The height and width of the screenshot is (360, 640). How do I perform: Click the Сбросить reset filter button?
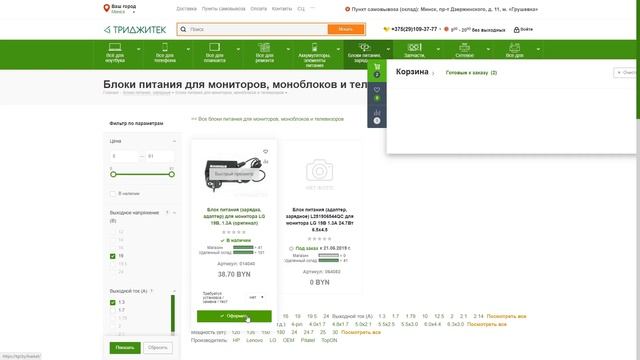click(x=158, y=348)
